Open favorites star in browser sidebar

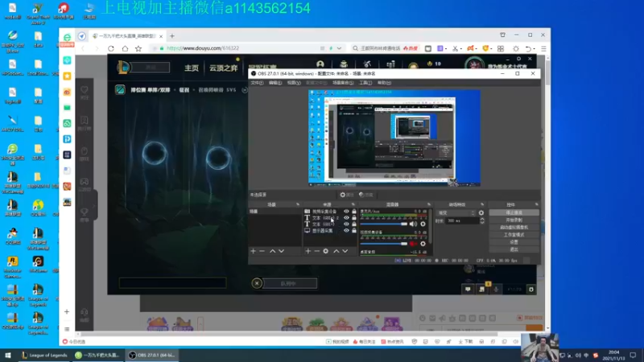(x=67, y=76)
